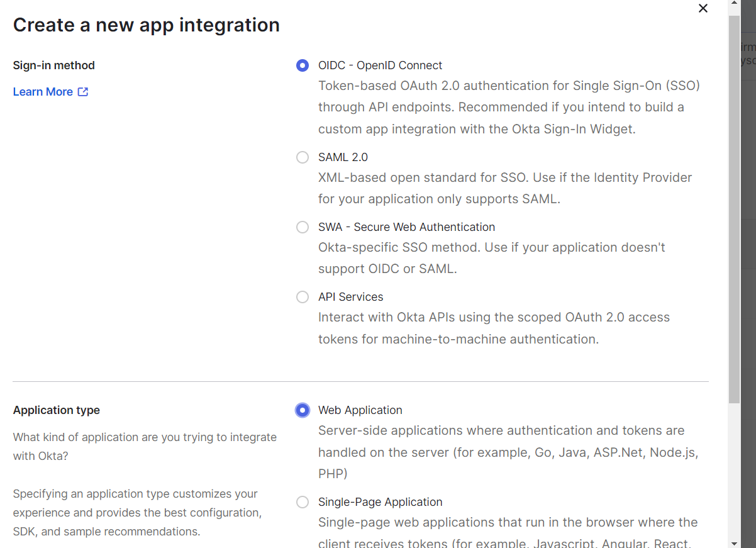Image resolution: width=756 pixels, height=548 pixels.
Task: Click the 'Create a new app integration' heading
Action: click(x=147, y=25)
